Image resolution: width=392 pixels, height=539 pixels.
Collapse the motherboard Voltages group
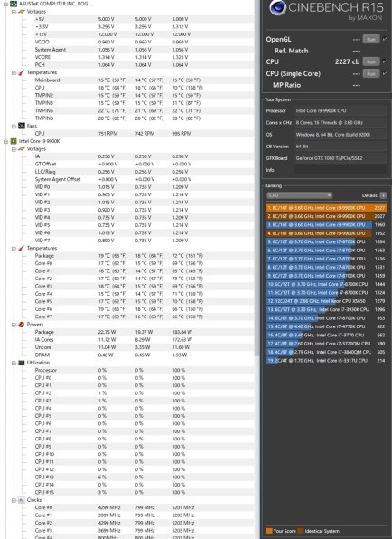pyautogui.click(x=14, y=12)
